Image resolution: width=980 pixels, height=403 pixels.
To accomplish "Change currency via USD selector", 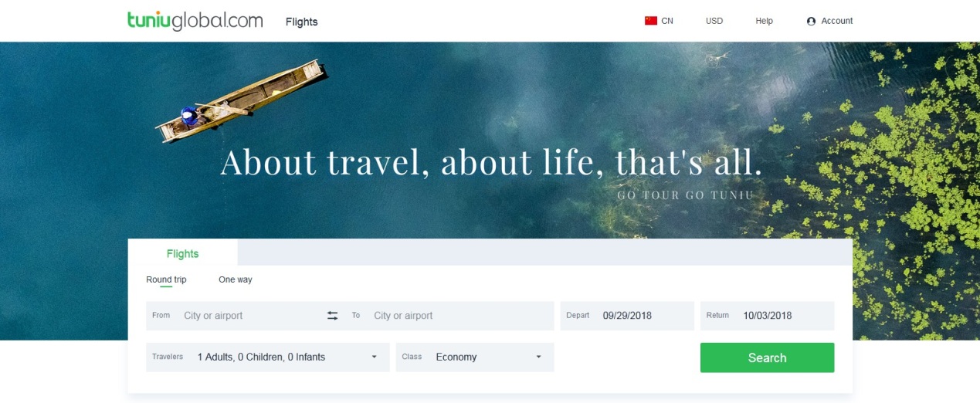I will [x=714, y=21].
